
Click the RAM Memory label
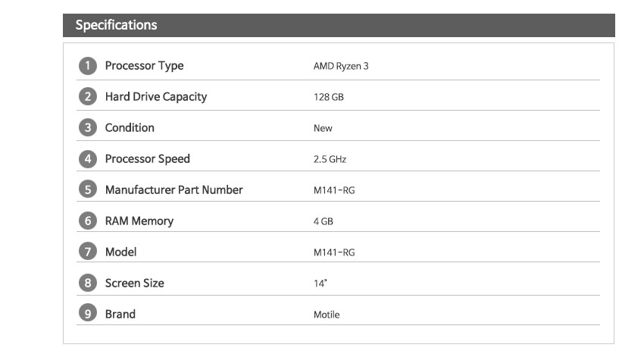click(139, 221)
